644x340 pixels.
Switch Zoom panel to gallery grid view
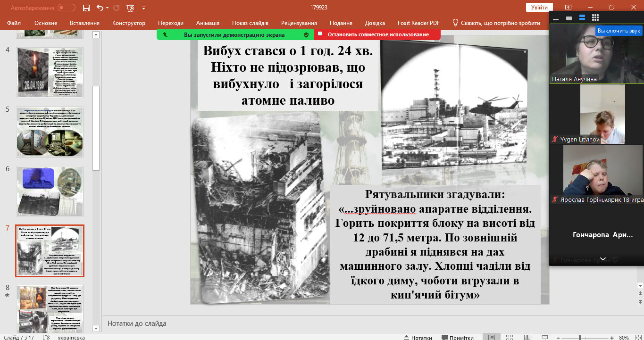pyautogui.click(x=595, y=18)
